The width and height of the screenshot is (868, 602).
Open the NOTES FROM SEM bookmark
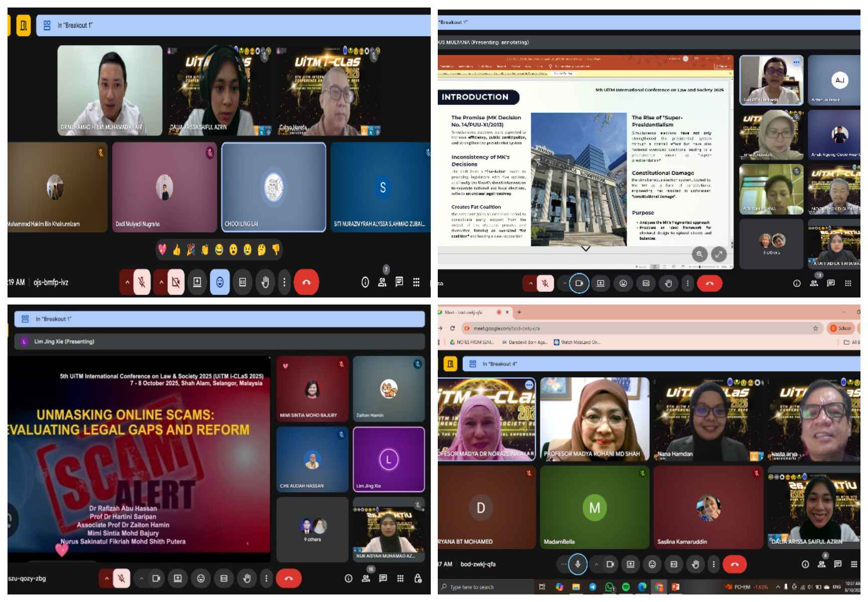point(472,342)
